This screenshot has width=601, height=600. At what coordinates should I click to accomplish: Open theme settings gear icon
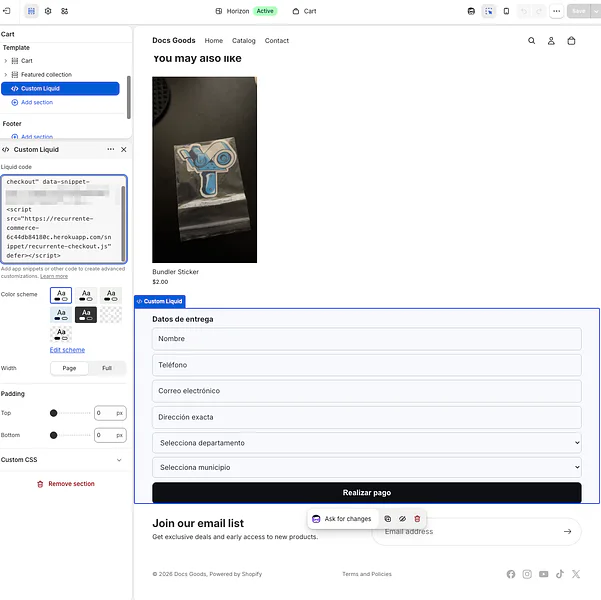coord(48,11)
